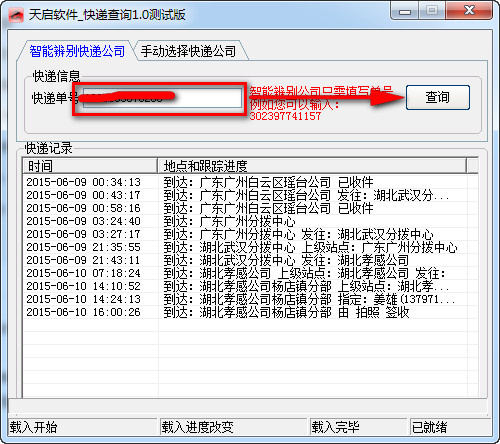
Task: Click the example number 302397741157 text
Action: 285,116
